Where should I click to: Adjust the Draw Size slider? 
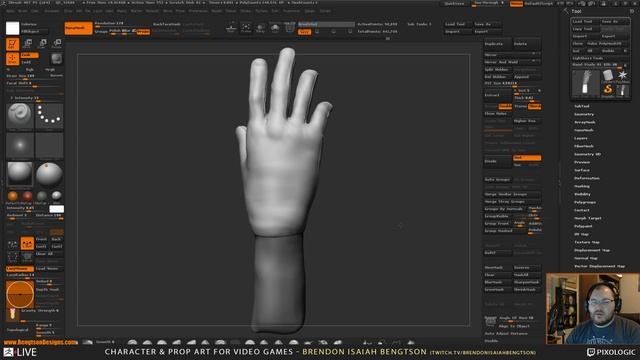(35, 77)
